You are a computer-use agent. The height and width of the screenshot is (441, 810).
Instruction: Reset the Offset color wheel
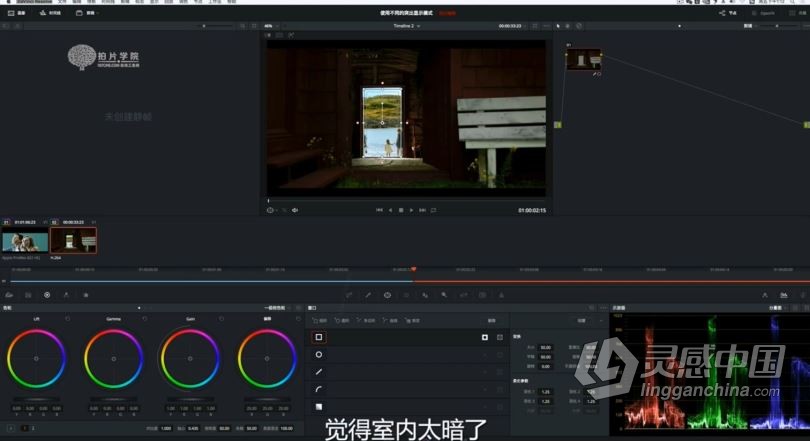pos(298,319)
